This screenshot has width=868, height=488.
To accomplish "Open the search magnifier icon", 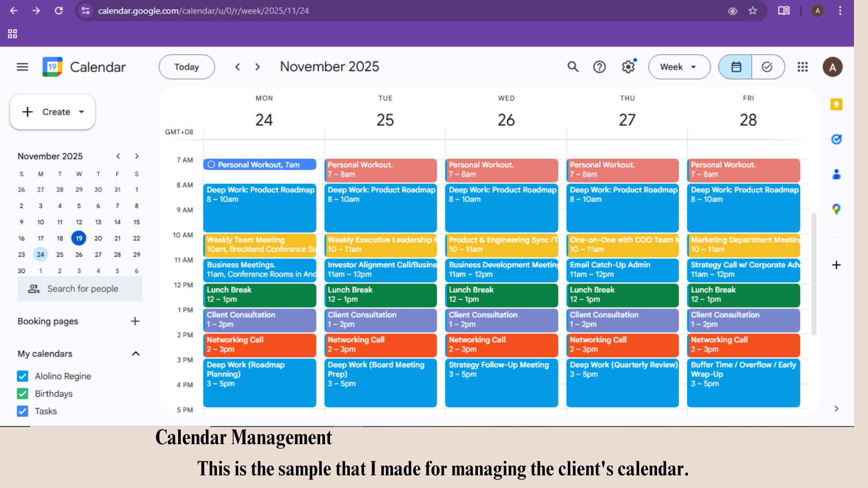I will click(x=573, y=67).
